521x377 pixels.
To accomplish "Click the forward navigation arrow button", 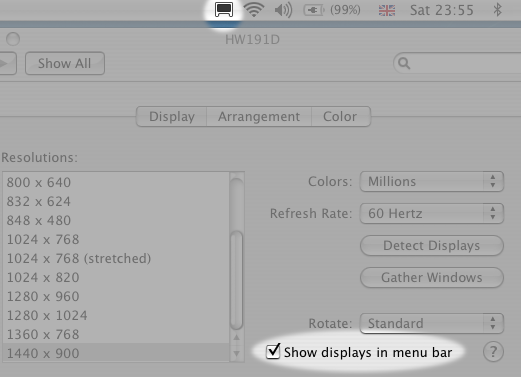I will click(7, 63).
